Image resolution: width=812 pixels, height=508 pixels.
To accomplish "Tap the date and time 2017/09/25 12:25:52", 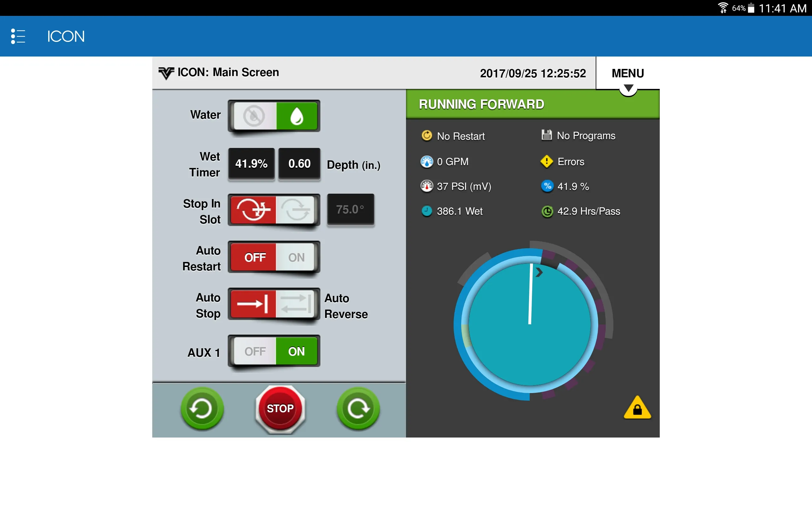I will point(533,73).
